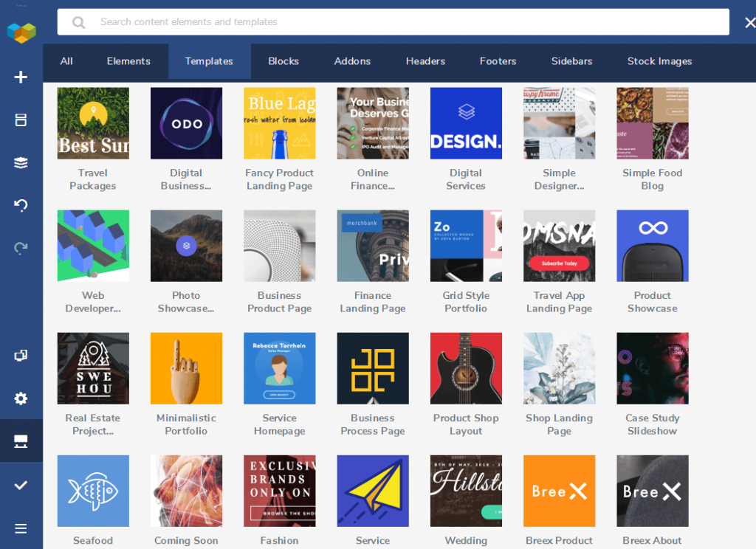Viewport: 756px width, 549px height.
Task: Open the responsive view devices icon
Action: coord(21,356)
